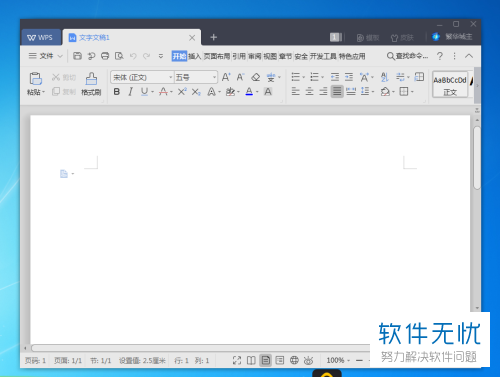500x377 pixels.
Task: Select the 正文 style preview
Action: coord(450,84)
